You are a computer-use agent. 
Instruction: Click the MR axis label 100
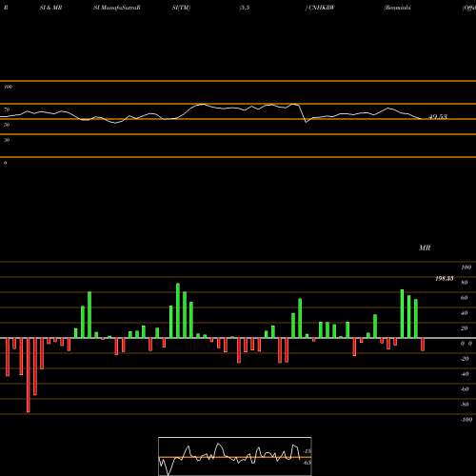coord(466,268)
